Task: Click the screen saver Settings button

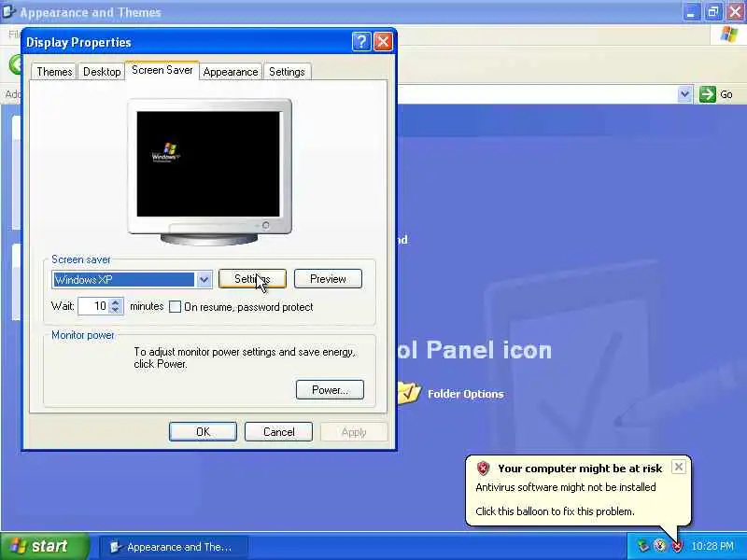Action: click(x=252, y=278)
